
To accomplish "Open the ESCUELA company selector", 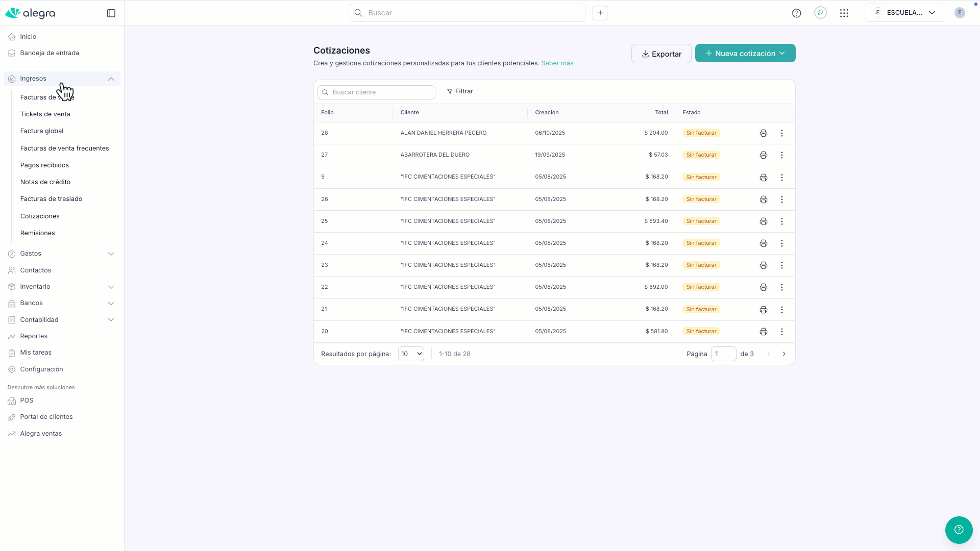I will coord(904,13).
